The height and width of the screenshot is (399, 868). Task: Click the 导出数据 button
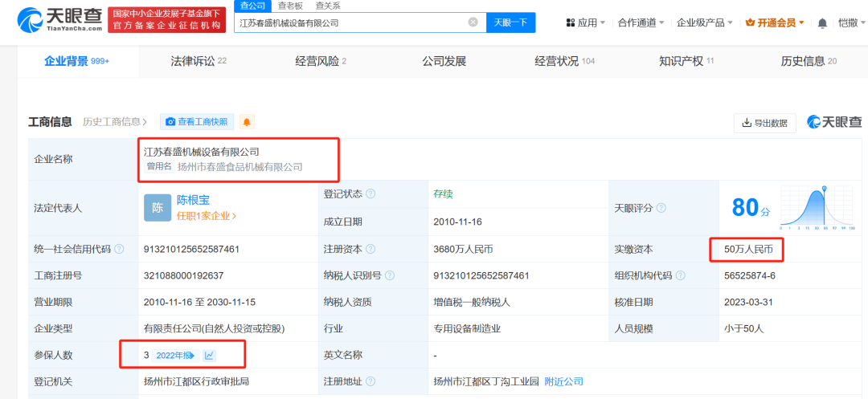[764, 123]
